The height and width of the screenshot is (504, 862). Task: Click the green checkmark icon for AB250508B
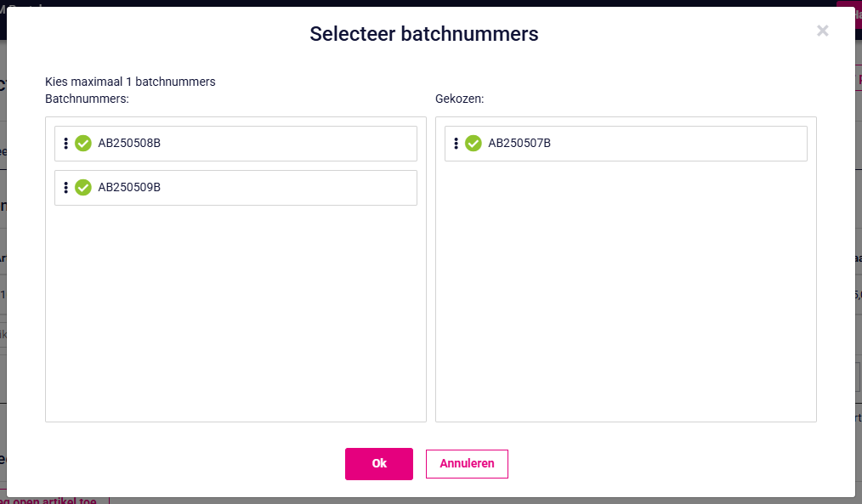click(x=83, y=144)
